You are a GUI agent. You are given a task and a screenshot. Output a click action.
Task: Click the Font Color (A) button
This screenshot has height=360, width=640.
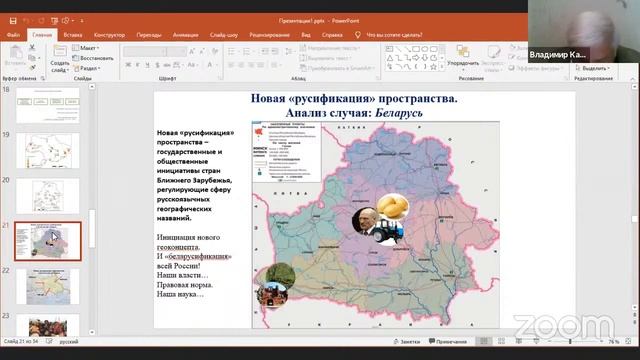click(211, 65)
